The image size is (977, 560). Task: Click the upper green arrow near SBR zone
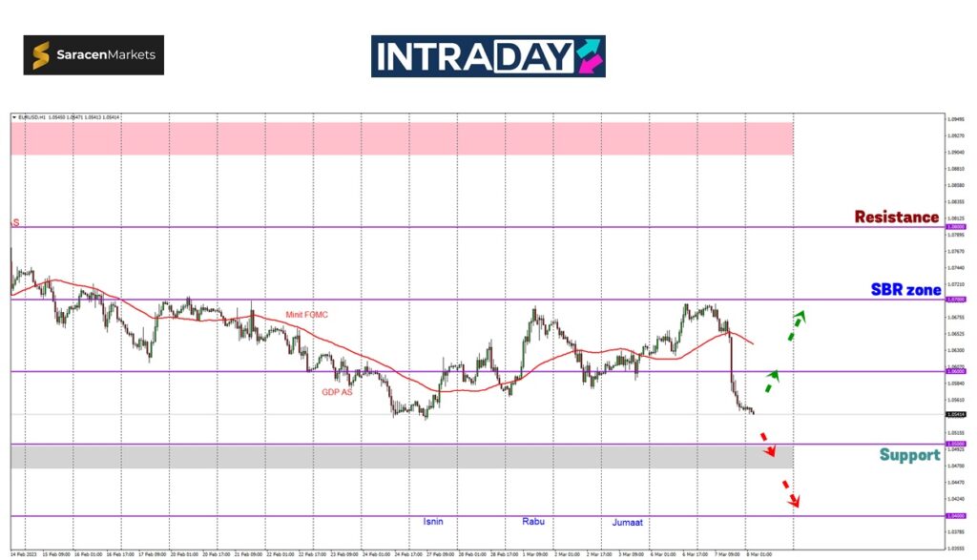point(796,325)
